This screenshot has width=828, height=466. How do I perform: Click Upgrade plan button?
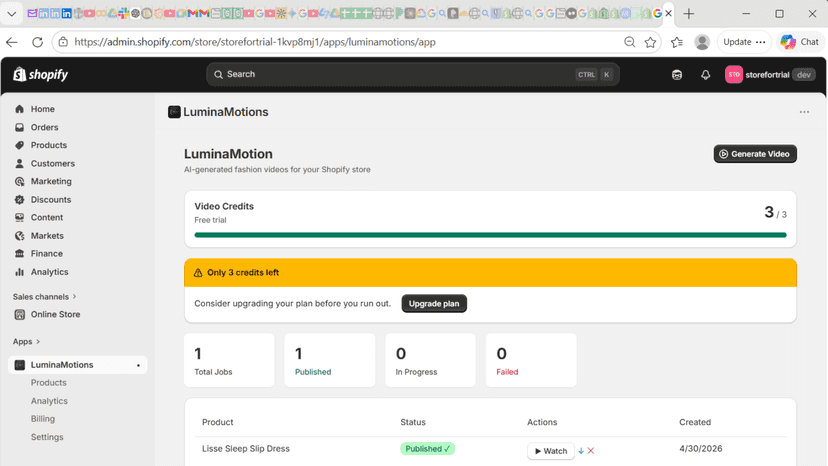[434, 304]
